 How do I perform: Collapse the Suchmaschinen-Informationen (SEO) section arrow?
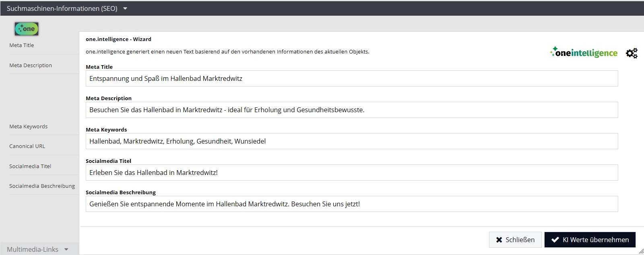pyautogui.click(x=125, y=8)
